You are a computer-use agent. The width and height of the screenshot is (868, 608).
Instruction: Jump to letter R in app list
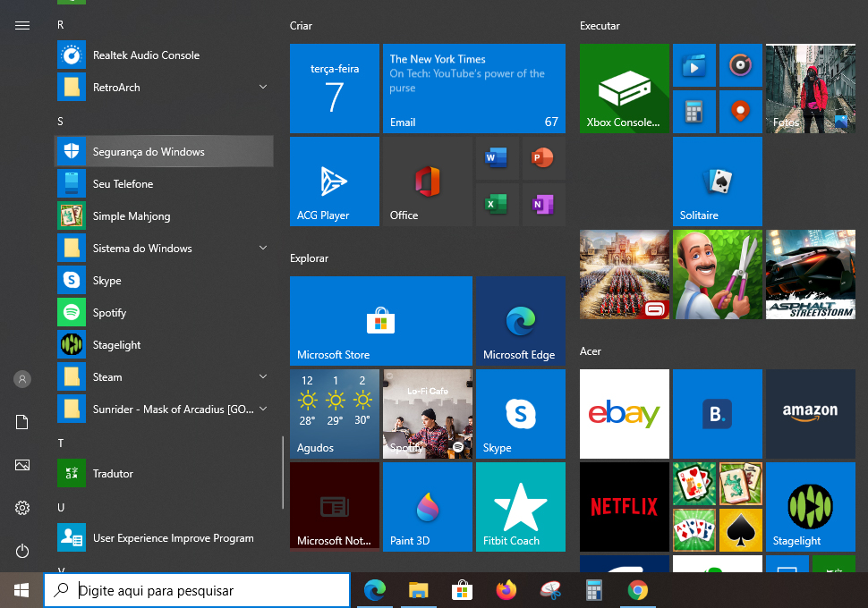60,25
